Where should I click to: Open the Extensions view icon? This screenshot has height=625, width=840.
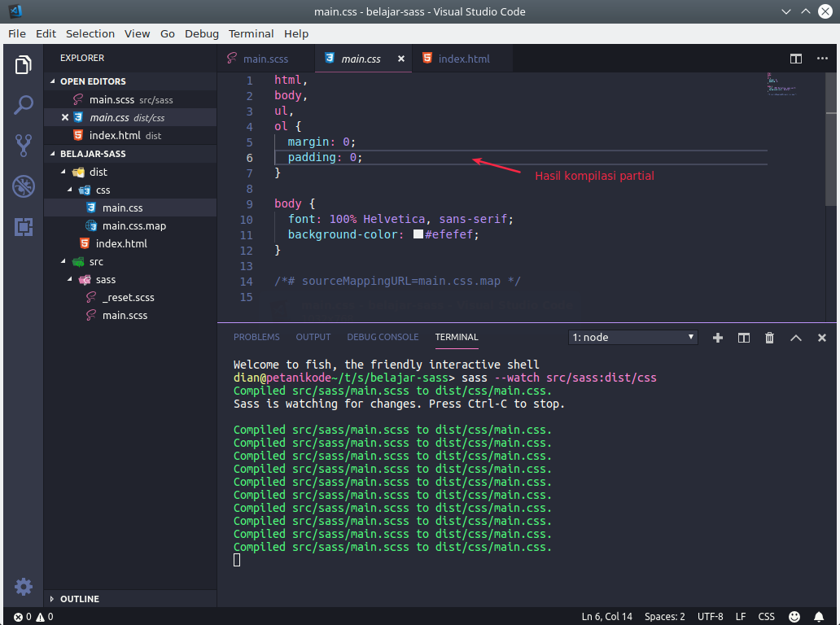coord(24,227)
